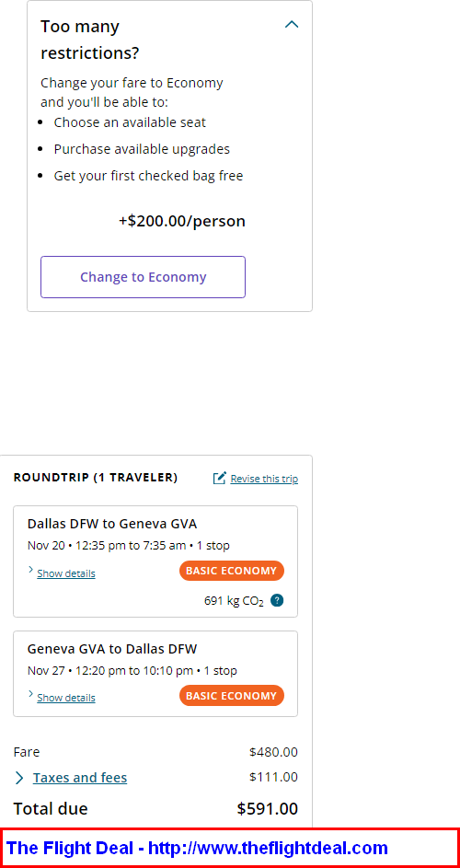Open Show details link for Nov 27 flight
The image size is (460, 868).
click(x=66, y=698)
